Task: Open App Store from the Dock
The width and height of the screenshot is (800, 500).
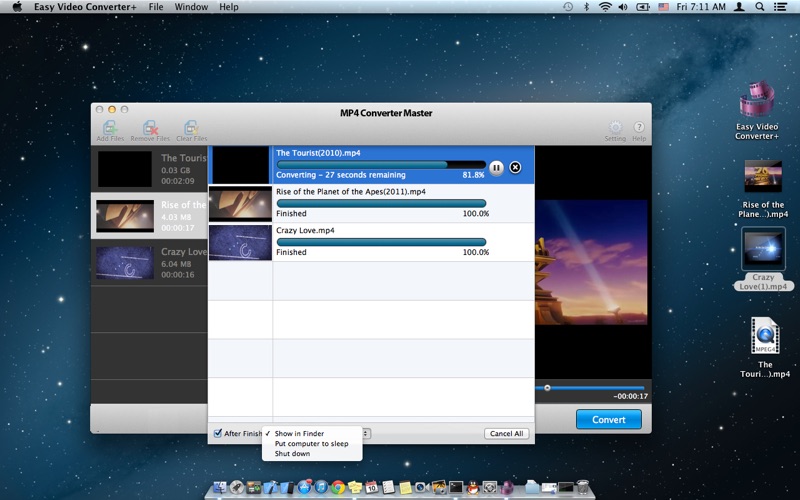Action: pos(305,487)
